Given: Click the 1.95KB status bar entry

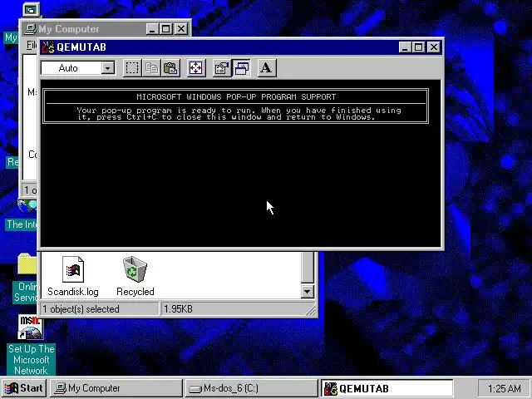Looking at the screenshot, I should tap(178, 309).
